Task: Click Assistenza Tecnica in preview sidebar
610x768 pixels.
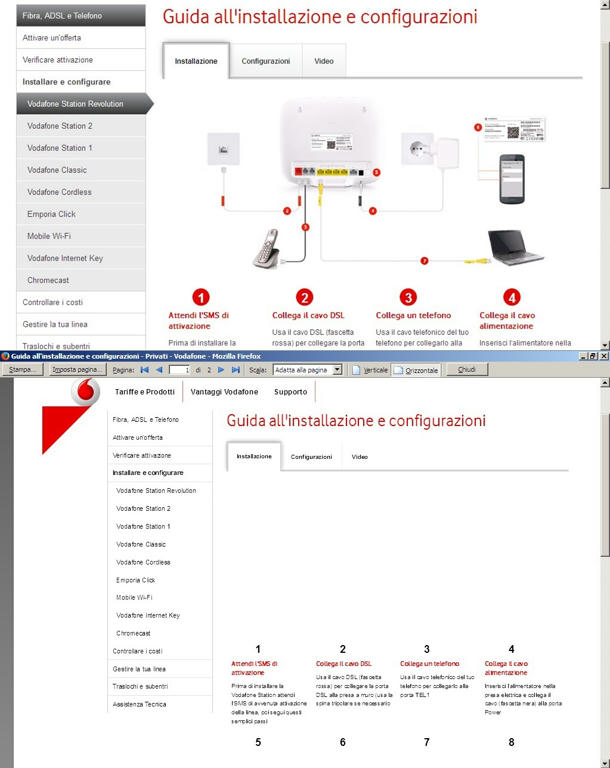Action: coord(139,704)
